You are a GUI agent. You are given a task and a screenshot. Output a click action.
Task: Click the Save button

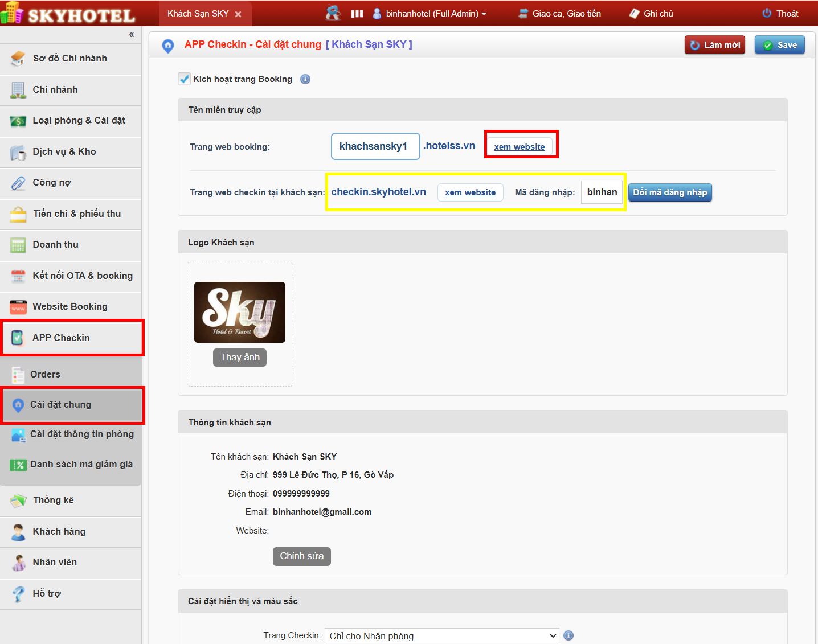pos(780,45)
